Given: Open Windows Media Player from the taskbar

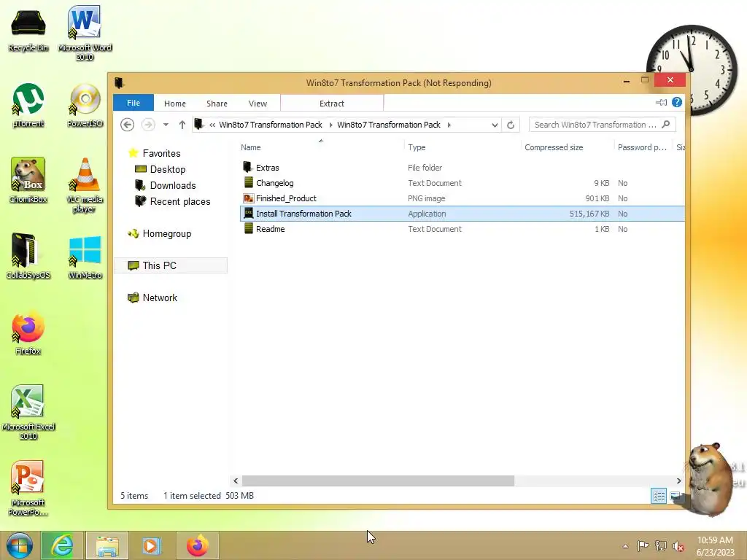Looking at the screenshot, I should point(152,545).
